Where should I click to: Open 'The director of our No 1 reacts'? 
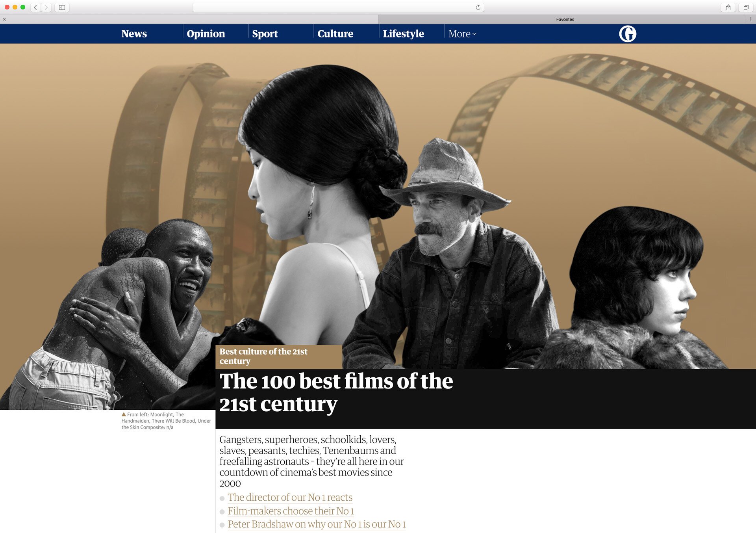click(290, 497)
